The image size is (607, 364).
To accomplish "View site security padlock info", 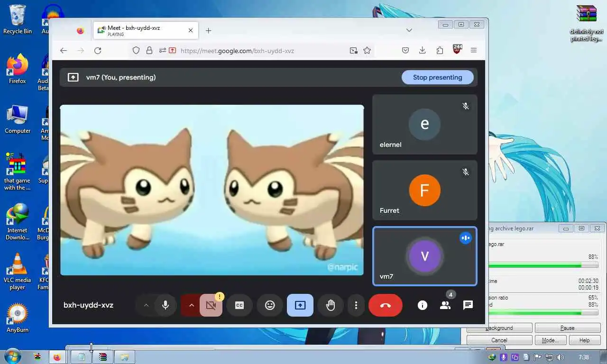I will [149, 51].
